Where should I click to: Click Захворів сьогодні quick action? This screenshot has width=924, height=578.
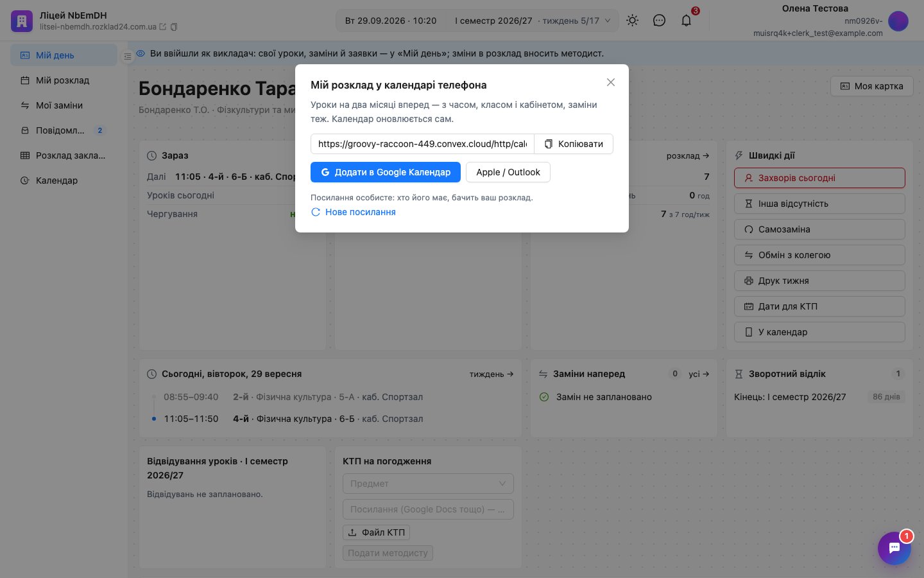(819, 178)
